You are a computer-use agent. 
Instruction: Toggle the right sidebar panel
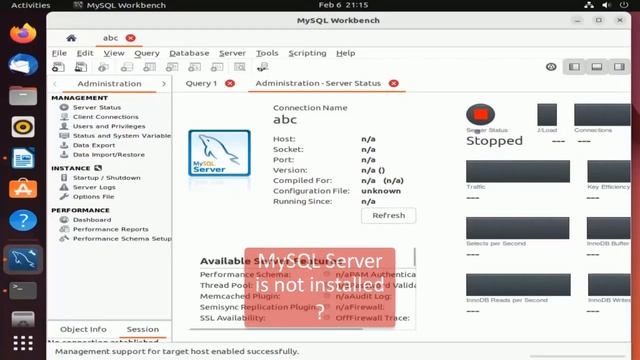[619, 67]
